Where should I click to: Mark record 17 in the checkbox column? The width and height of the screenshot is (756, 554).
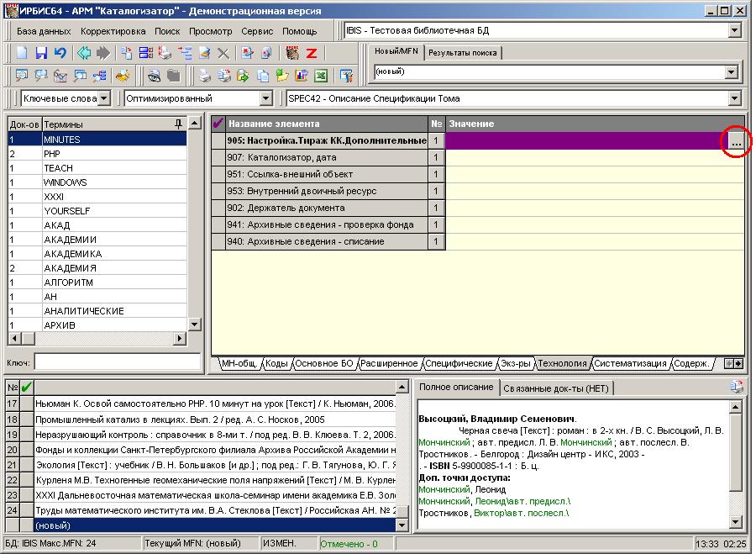click(x=27, y=404)
